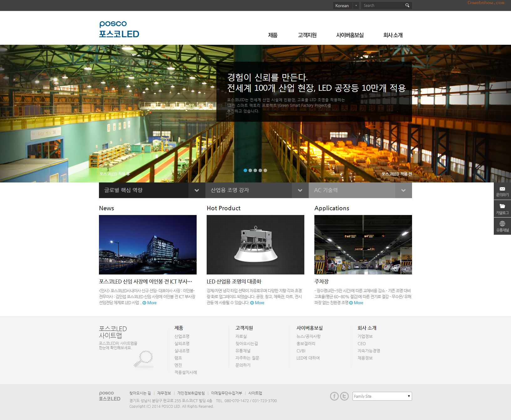Click More link under News article
This screenshot has width=511, height=420.
click(x=150, y=303)
